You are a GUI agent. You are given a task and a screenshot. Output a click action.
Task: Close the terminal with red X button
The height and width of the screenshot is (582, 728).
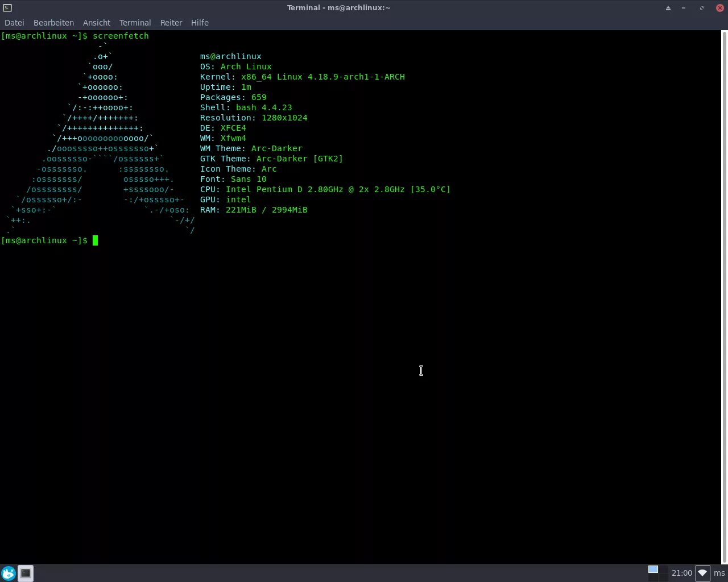(719, 8)
